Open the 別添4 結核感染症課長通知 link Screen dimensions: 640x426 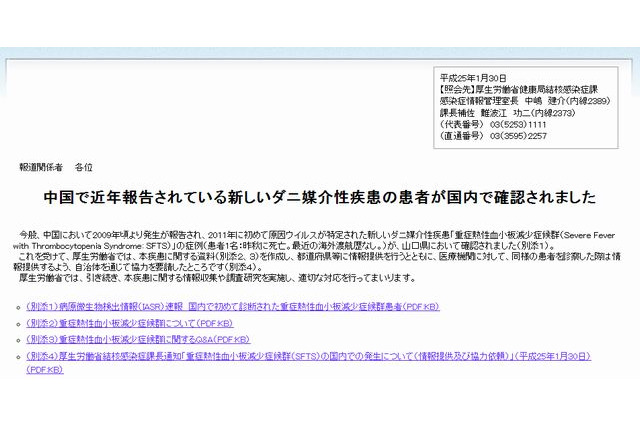pyautogui.click(x=300, y=355)
